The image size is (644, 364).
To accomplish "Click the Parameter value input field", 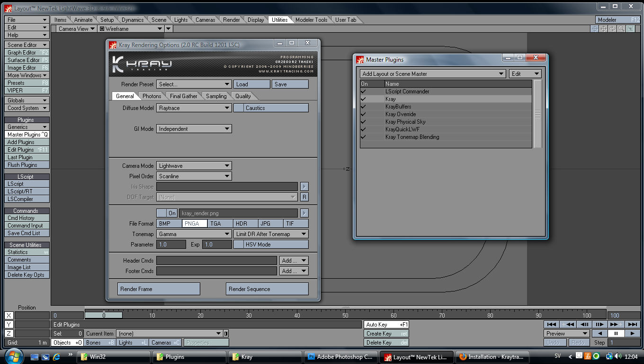I will pos(171,245).
